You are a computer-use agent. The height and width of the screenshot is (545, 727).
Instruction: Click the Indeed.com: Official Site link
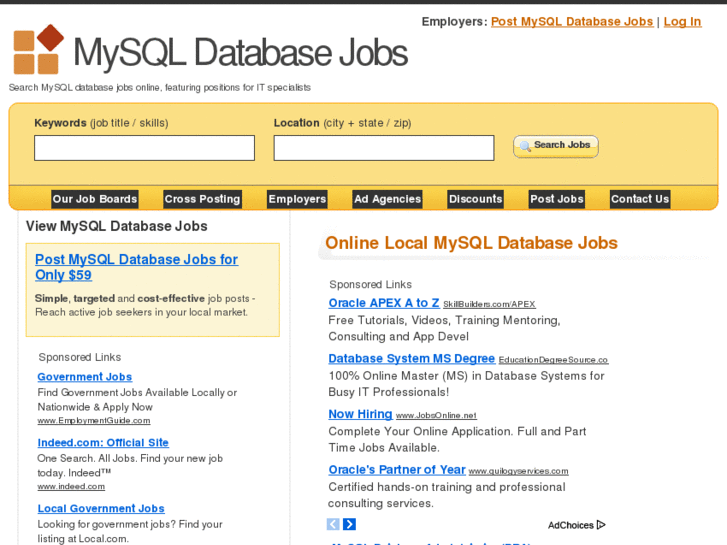103,443
